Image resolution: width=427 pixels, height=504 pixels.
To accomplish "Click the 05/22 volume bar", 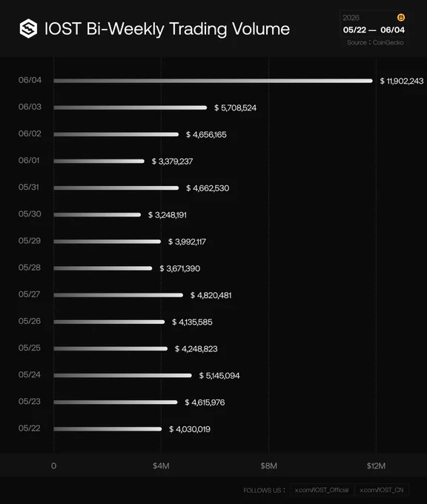I will click(107, 429).
